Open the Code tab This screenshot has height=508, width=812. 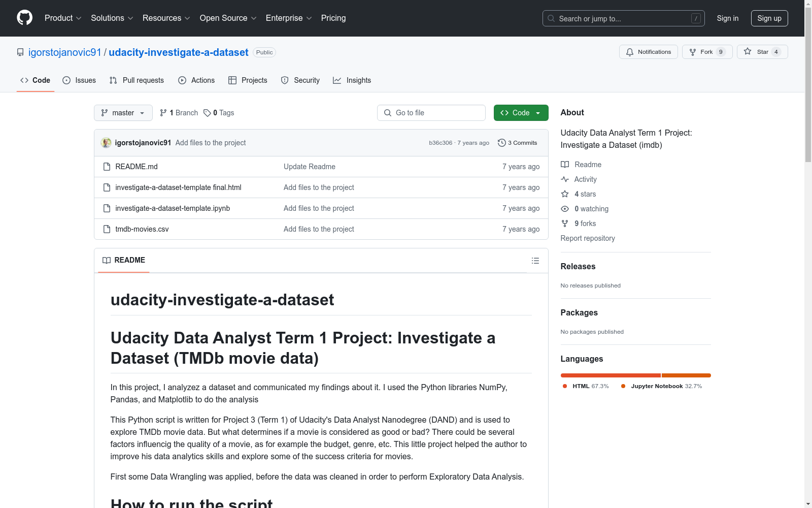click(x=35, y=80)
